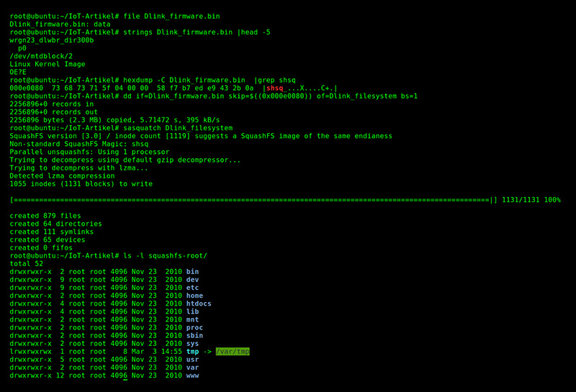Click the 'Mar 3 14:55' timestamp
The width and height of the screenshot is (576, 392).
pos(157,352)
